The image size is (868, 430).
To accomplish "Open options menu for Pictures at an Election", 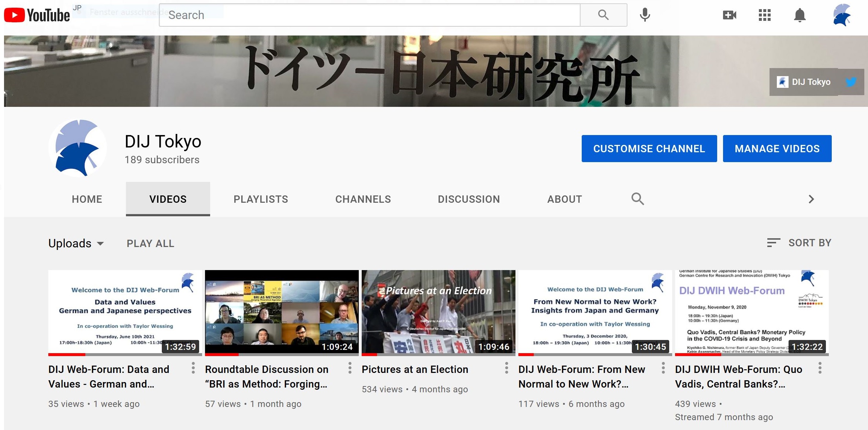I will pyautogui.click(x=507, y=368).
